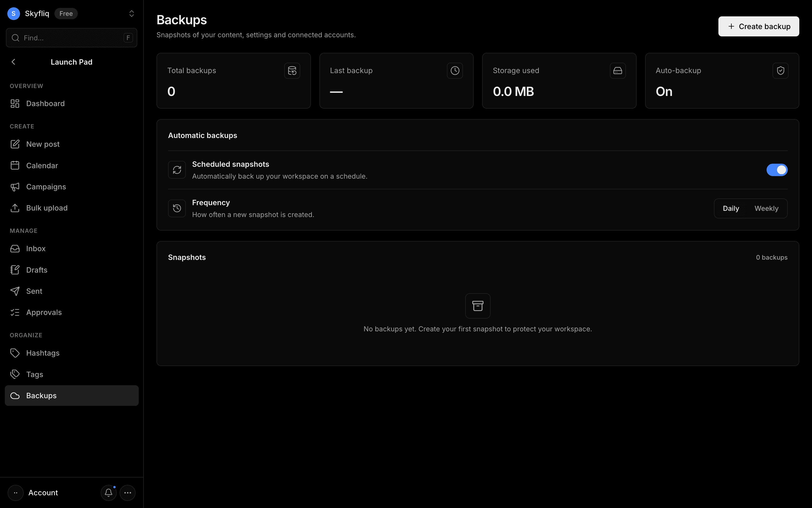Screen dimensions: 812x508
Task: Click the Last backup clock icon
Action: click(455, 71)
